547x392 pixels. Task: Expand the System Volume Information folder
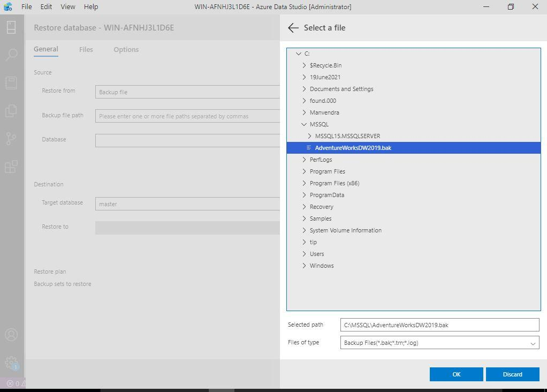point(304,230)
